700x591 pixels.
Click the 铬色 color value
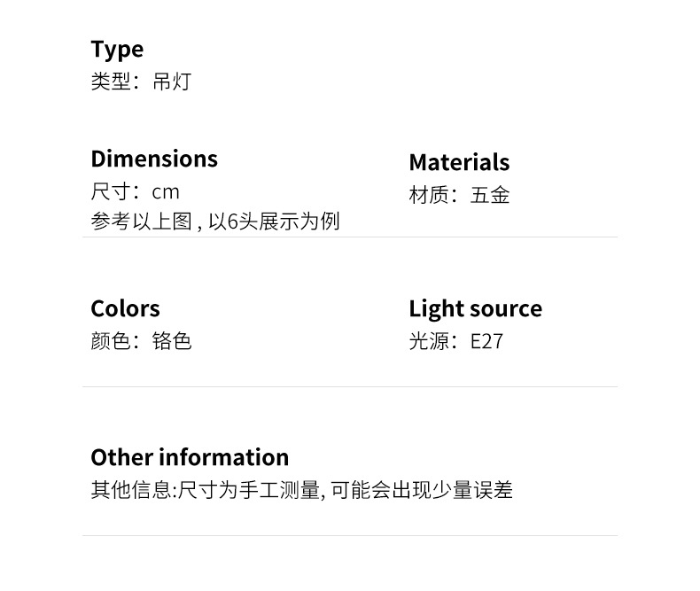pos(172,341)
